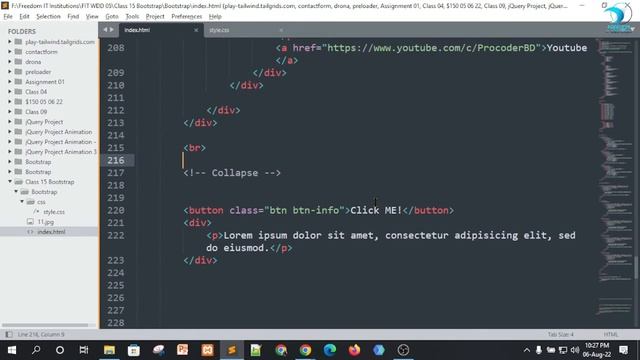Expand the Class 04 folder arrow

pos(9,92)
